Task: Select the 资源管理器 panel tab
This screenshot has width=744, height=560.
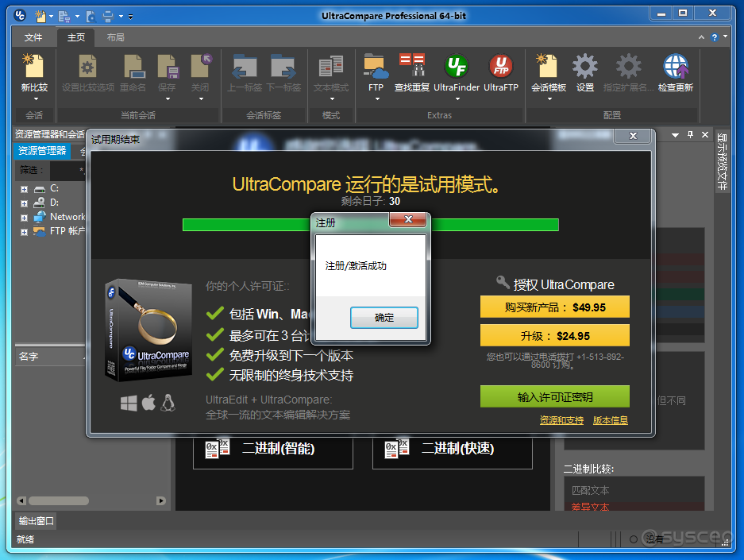Action: [x=42, y=151]
